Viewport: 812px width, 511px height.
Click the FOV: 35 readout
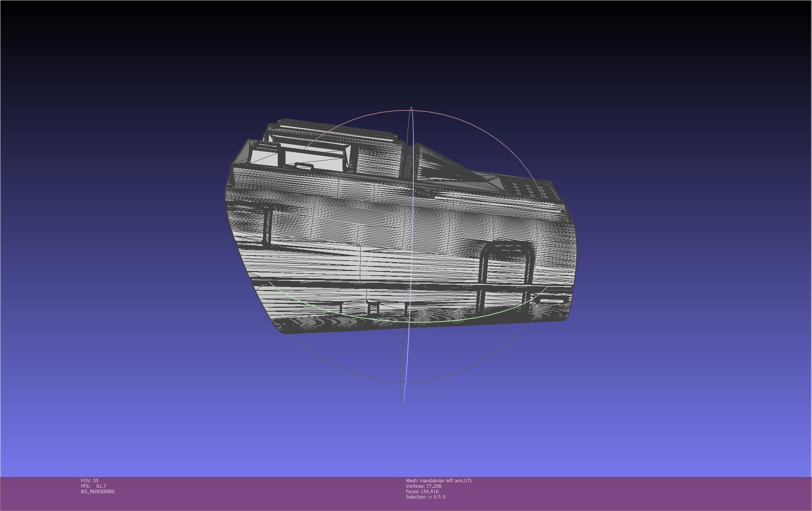89,480
